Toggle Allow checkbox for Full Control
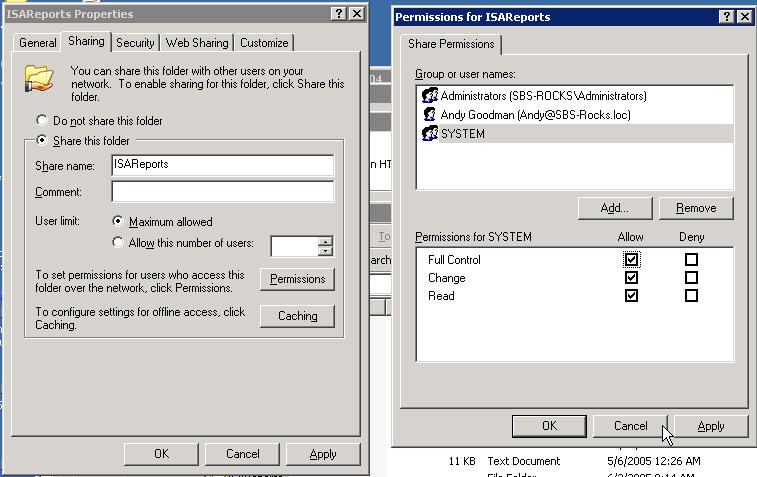Viewport: 757px width, 477px height. point(631,260)
